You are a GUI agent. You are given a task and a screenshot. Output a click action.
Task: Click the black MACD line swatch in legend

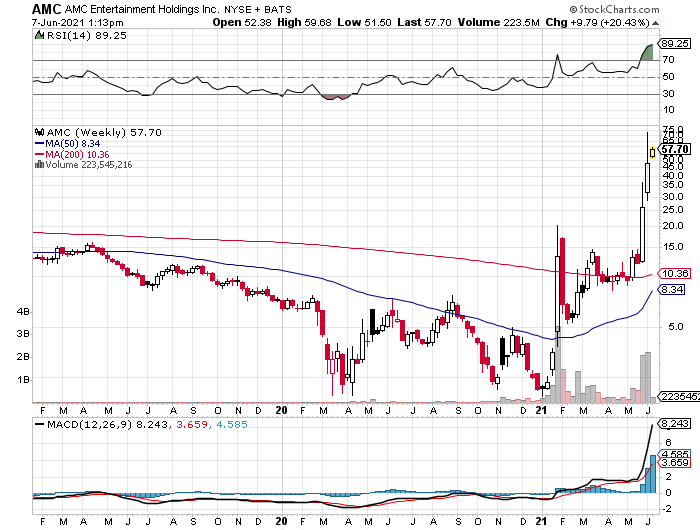coord(39,424)
